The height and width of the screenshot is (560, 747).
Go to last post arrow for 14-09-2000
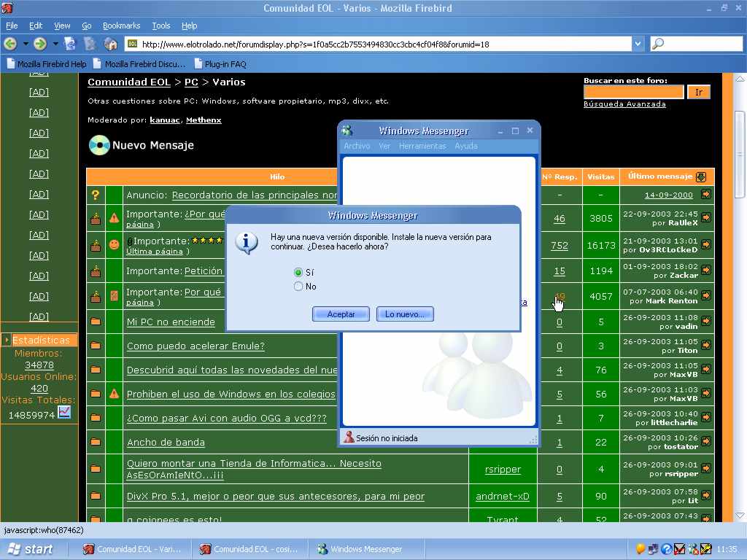pos(706,194)
